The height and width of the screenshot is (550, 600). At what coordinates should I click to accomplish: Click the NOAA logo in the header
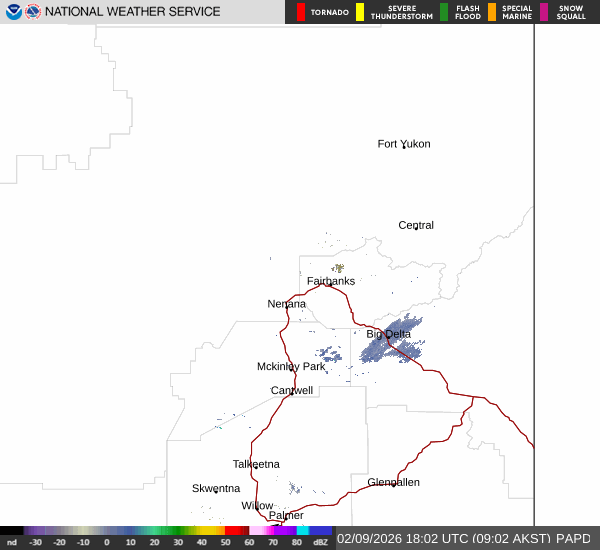coord(13,12)
